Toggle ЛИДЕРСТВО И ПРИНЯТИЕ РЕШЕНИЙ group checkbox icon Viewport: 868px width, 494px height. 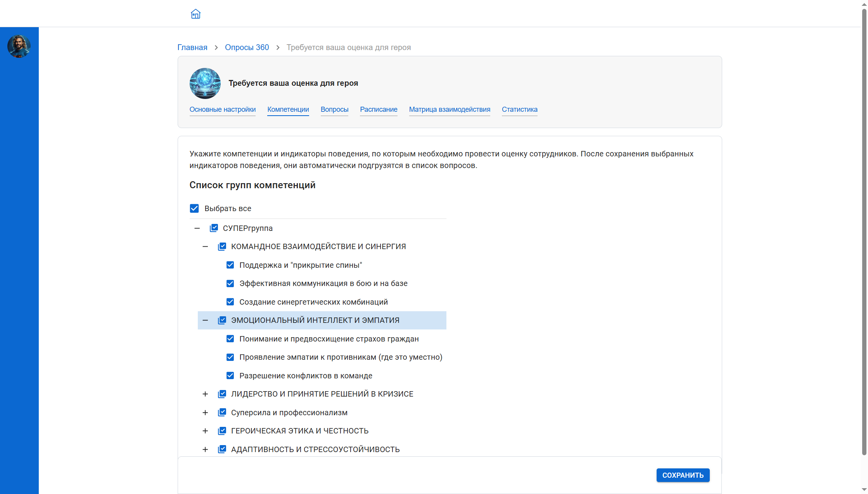[x=222, y=394]
